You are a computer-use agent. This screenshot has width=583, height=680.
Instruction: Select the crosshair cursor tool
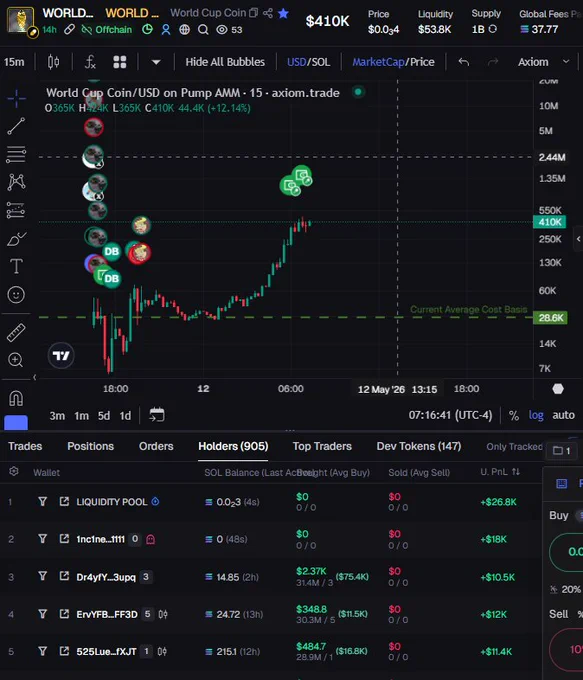16,98
